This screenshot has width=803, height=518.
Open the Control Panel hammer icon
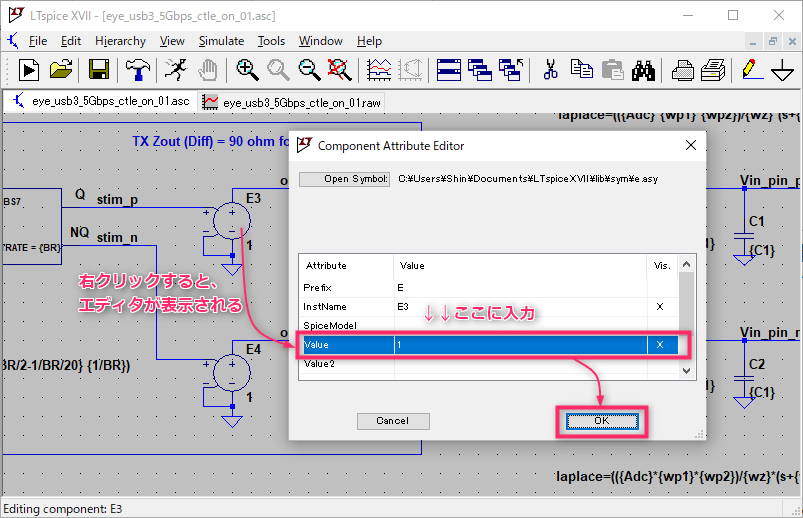[137, 70]
